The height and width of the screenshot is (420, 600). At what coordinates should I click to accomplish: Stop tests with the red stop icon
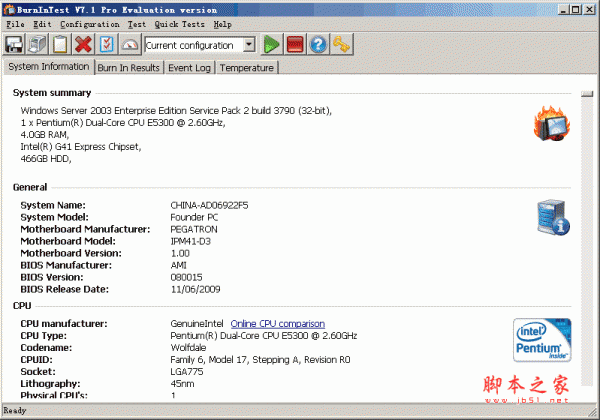click(x=295, y=44)
